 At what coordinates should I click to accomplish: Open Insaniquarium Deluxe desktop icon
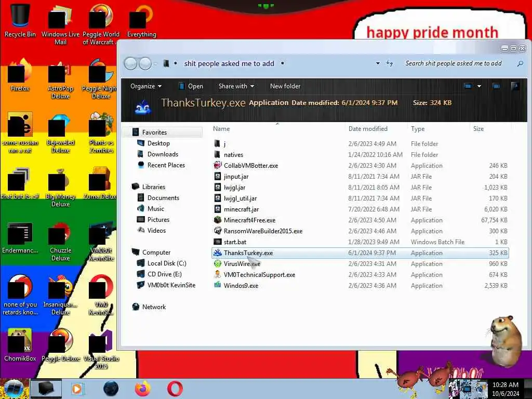[x=60, y=295]
